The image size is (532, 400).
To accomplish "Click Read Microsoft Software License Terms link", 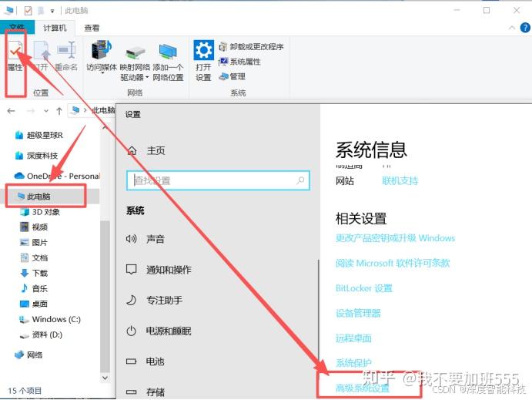I will point(393,263).
